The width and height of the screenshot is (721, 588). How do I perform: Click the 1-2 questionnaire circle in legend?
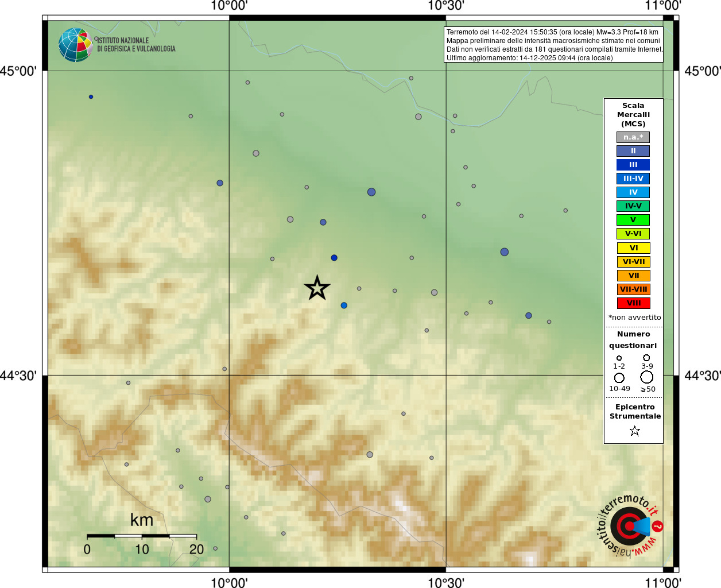[x=619, y=358]
